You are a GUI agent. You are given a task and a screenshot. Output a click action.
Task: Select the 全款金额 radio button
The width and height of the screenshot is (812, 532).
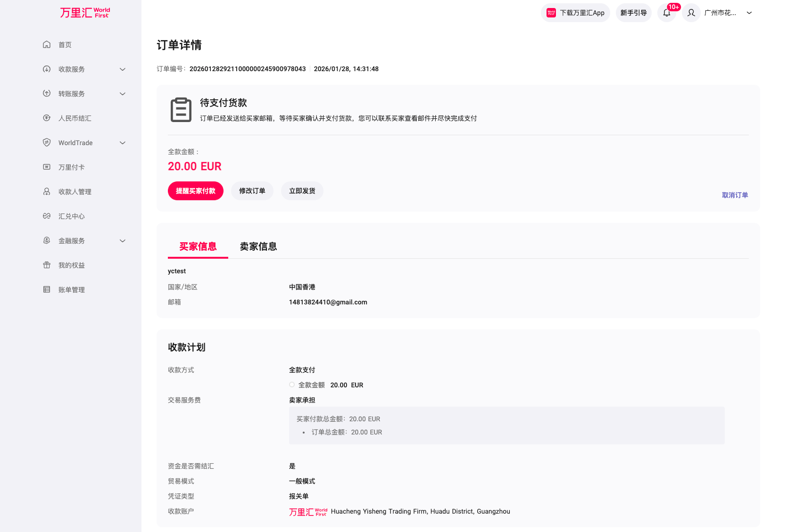[292, 385]
